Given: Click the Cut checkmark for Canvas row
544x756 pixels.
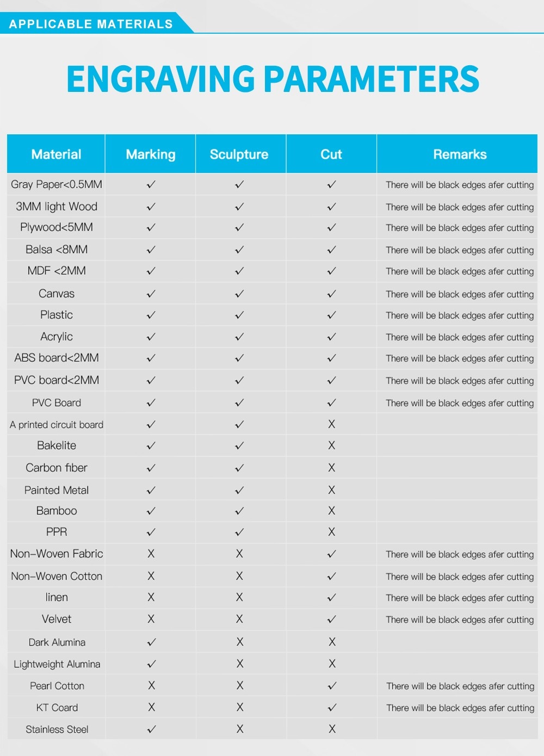Looking at the screenshot, I should click(331, 294).
